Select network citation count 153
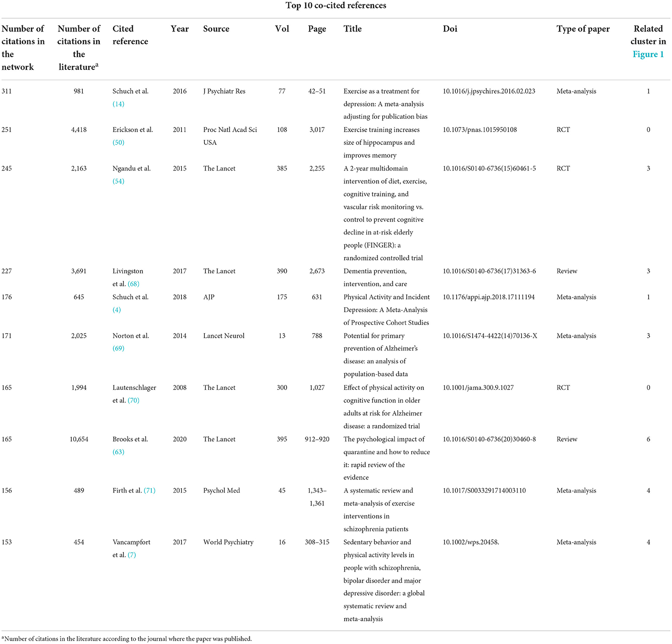672x644 pixels. point(7,543)
